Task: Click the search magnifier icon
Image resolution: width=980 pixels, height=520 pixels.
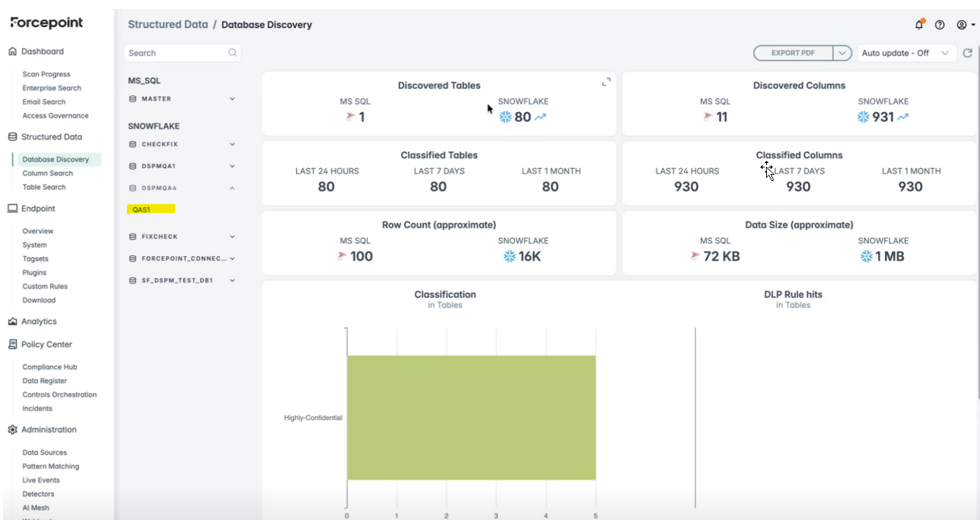Action: click(232, 53)
